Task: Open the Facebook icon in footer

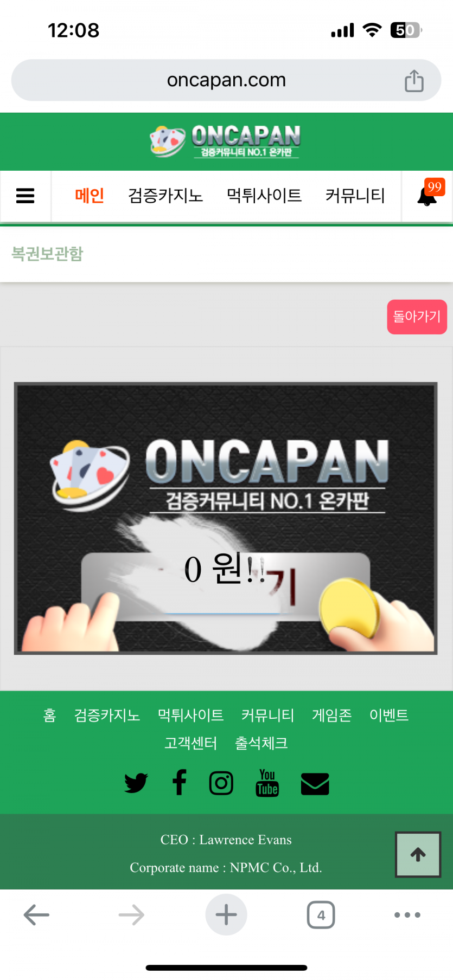Action: click(x=179, y=783)
